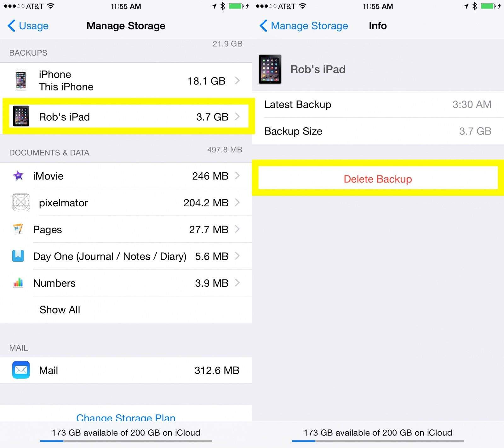The image size is (504, 448).
Task: Tap Bluetooth icon in left status bar
Action: (223, 6)
